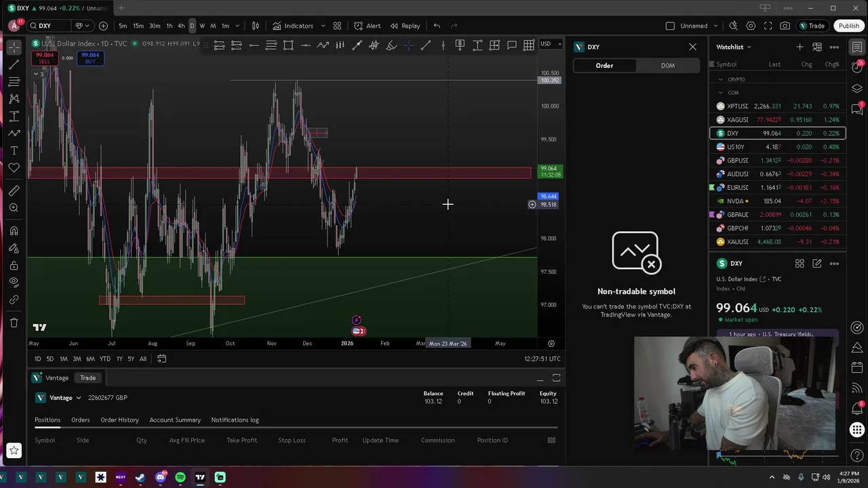Toggle lock all drawings

(x=14, y=265)
